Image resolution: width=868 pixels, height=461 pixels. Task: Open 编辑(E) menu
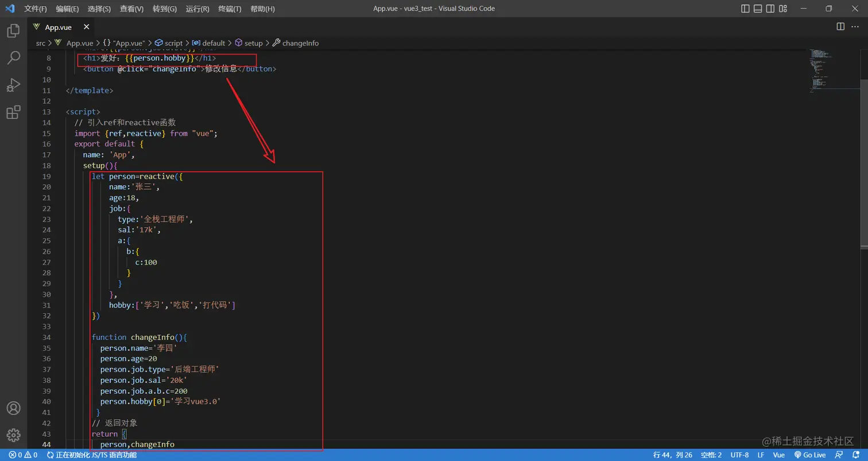(68, 9)
